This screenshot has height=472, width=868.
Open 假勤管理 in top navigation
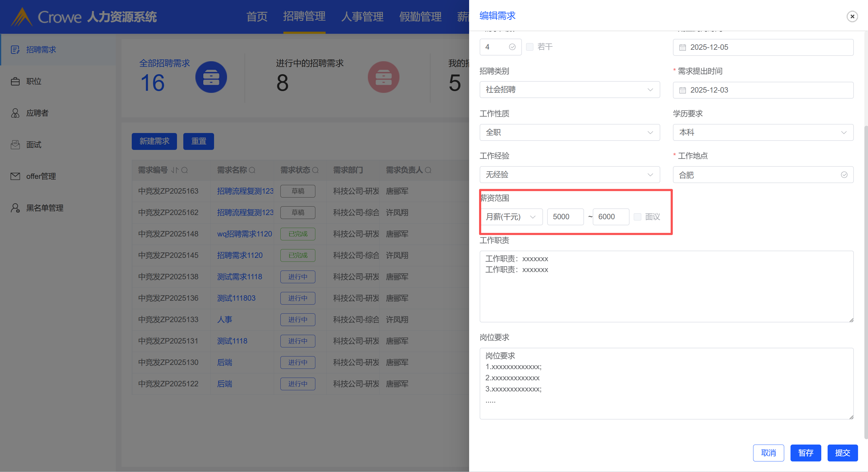[x=420, y=16]
